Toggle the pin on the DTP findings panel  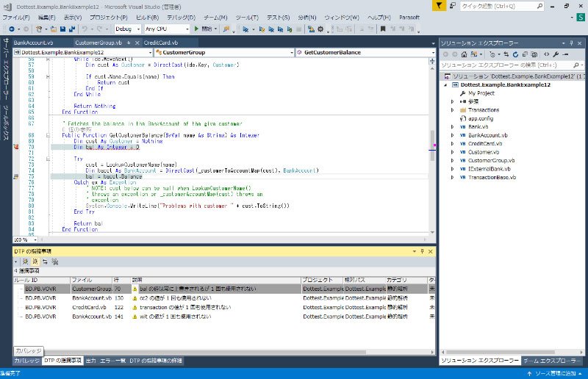pos(422,251)
